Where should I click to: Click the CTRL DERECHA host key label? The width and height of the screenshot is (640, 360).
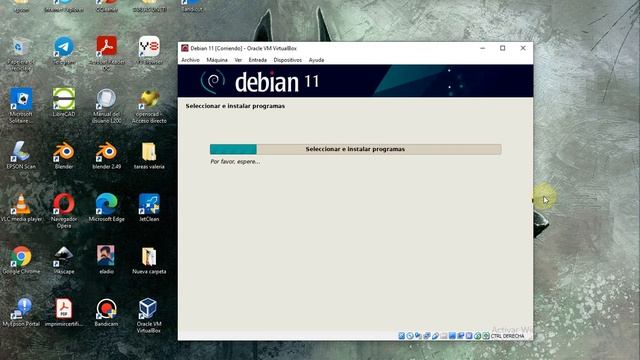507,336
